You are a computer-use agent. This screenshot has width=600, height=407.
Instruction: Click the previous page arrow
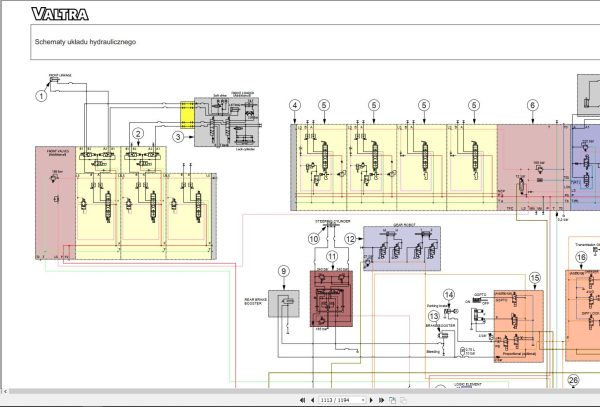click(311, 400)
